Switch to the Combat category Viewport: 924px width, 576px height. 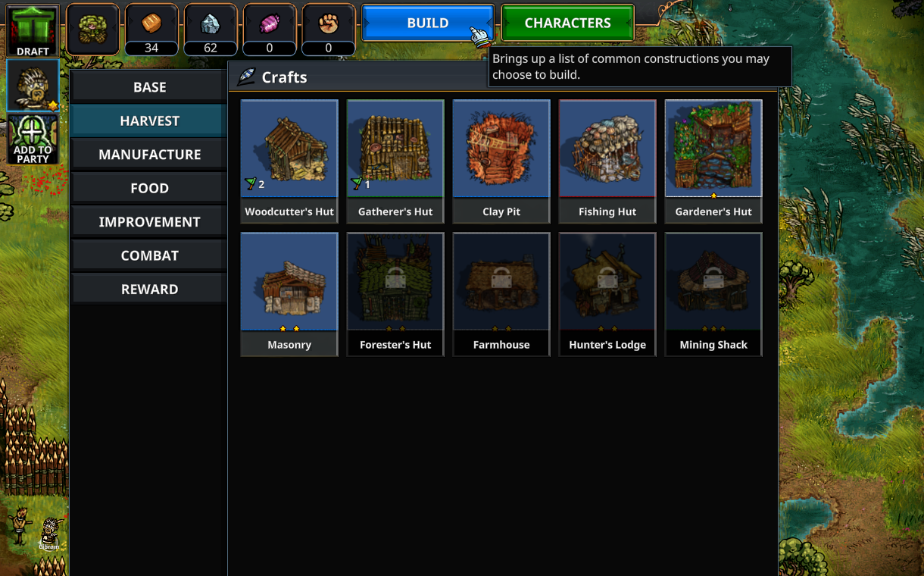tap(149, 255)
